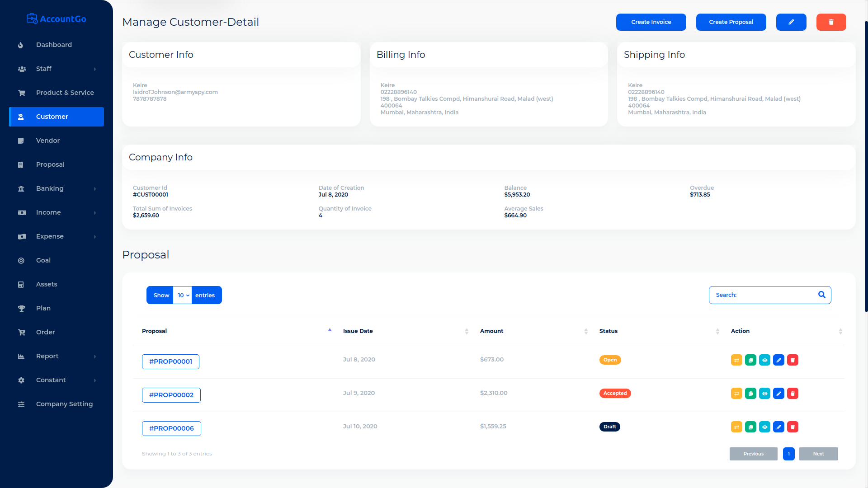Duplicate proposal #PROP00001 with the green copy icon
Screen dimensions: 868x488
[750, 360]
